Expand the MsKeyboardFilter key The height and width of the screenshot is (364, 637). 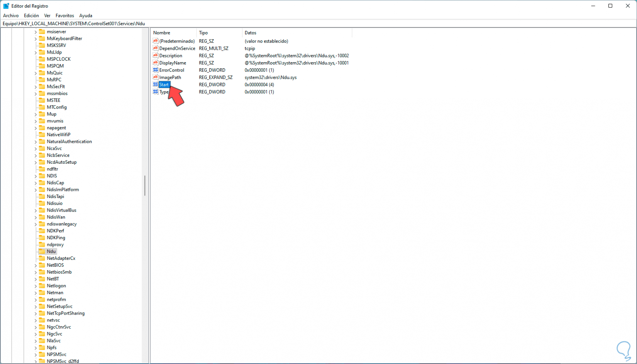click(x=36, y=39)
